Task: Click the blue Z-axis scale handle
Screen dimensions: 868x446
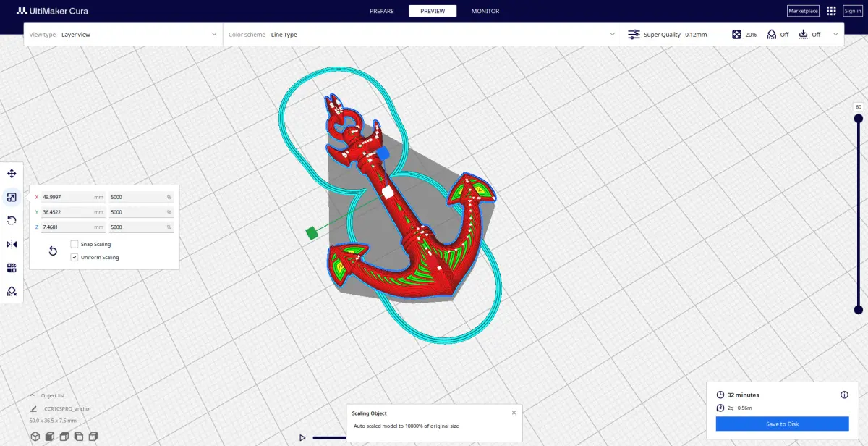Action: [383, 153]
